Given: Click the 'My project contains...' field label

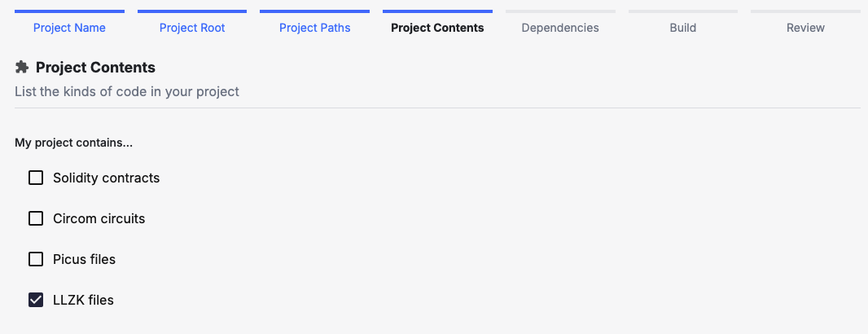Looking at the screenshot, I should 73,143.
